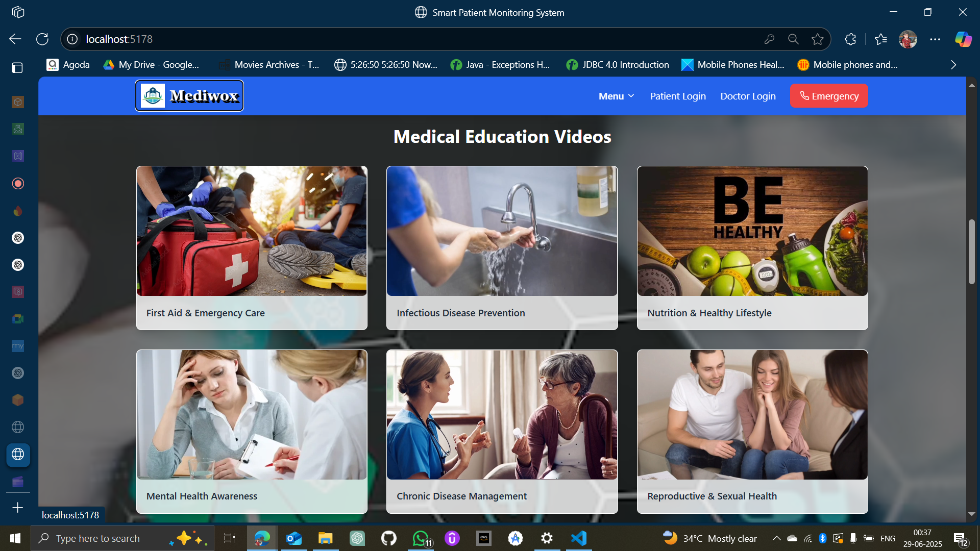Image resolution: width=980 pixels, height=551 pixels.
Task: Click the Copilot icon in toolbar
Action: pyautogui.click(x=963, y=39)
